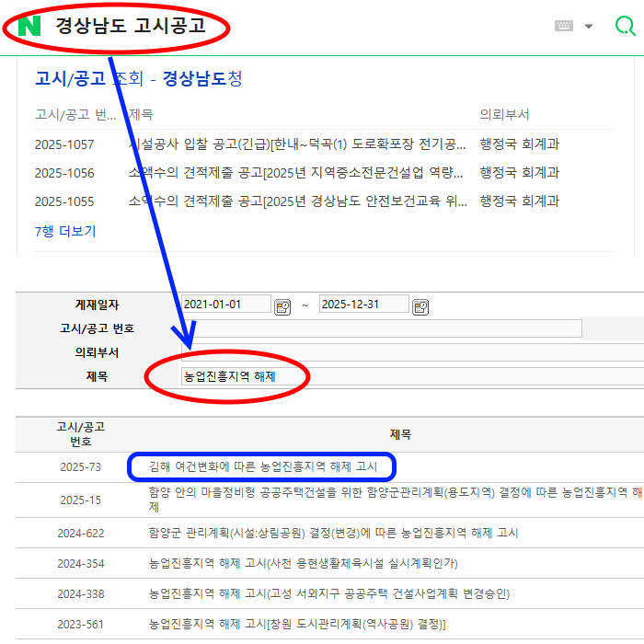The height and width of the screenshot is (644, 644).
Task: Click the end date field 2025-12-31
Action: 362,305
